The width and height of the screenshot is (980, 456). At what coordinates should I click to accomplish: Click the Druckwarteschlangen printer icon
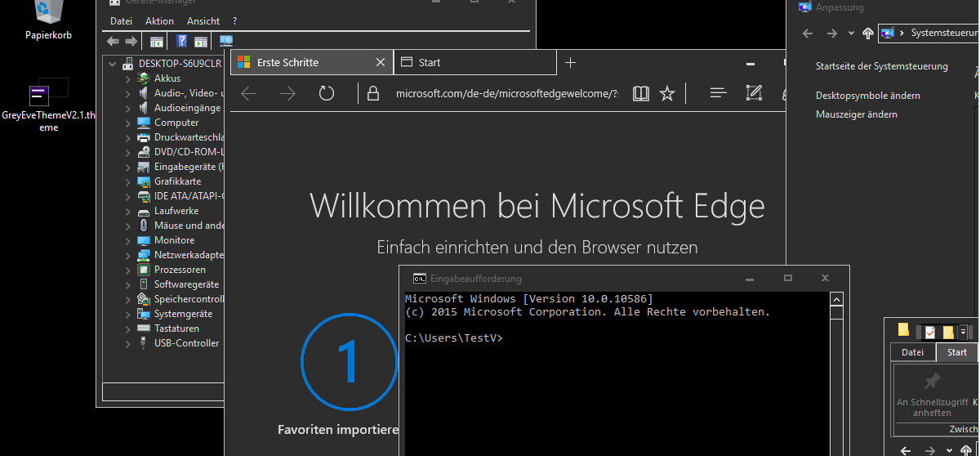[144, 137]
